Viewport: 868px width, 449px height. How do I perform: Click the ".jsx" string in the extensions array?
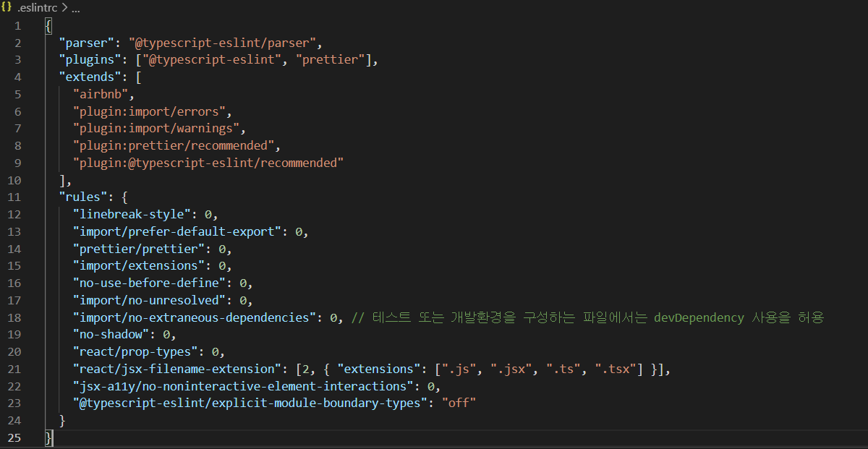coord(511,369)
